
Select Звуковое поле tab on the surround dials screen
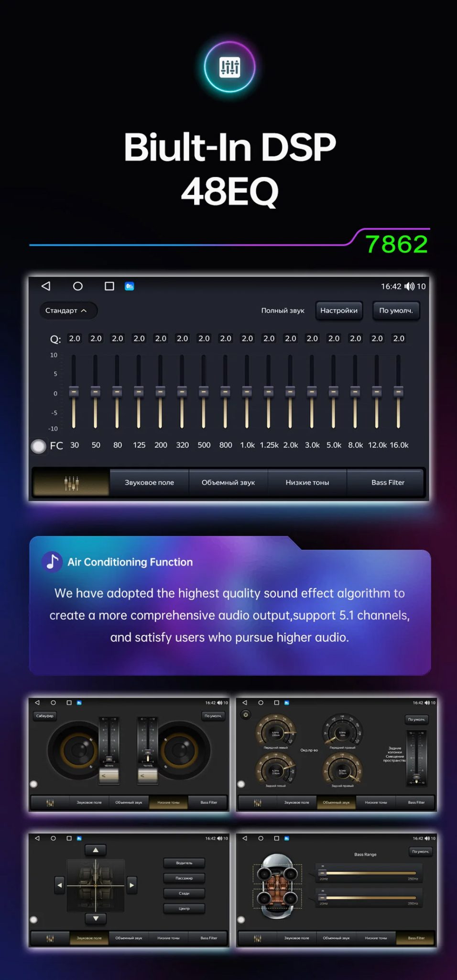pyautogui.click(x=296, y=802)
